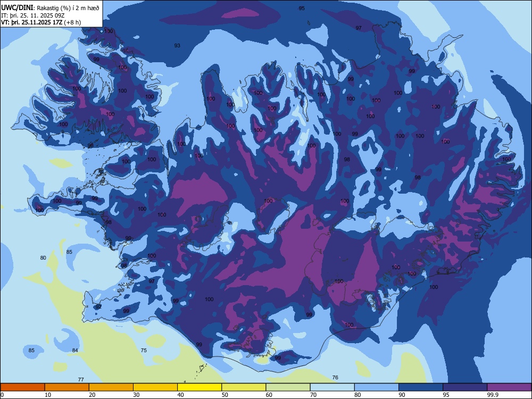Click the '93' humidity value on the map

click(x=177, y=45)
